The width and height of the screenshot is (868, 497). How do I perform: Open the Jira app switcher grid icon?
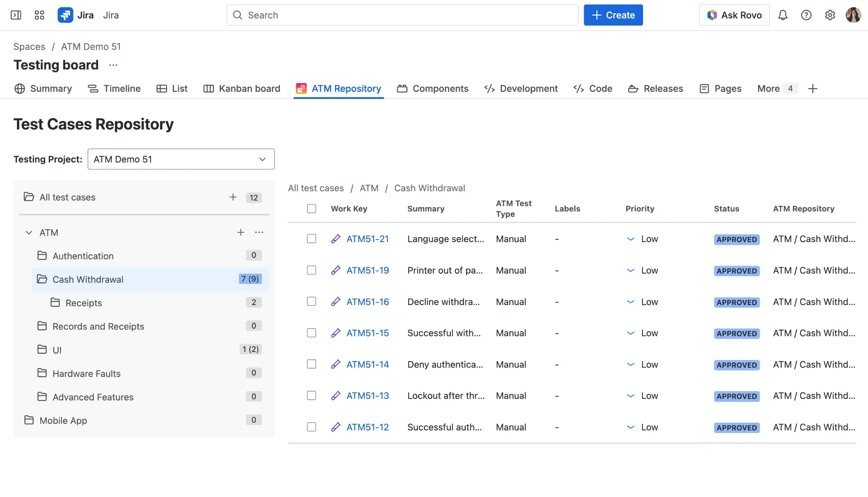39,15
